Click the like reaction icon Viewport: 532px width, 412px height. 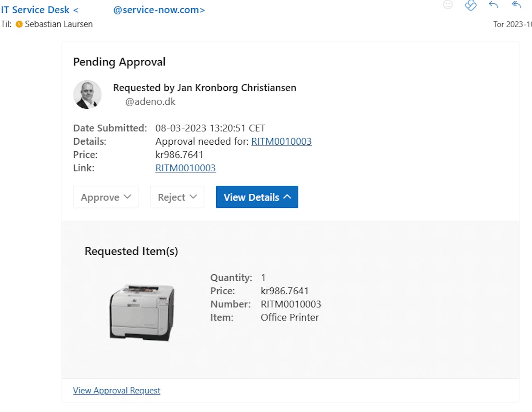[x=470, y=6]
